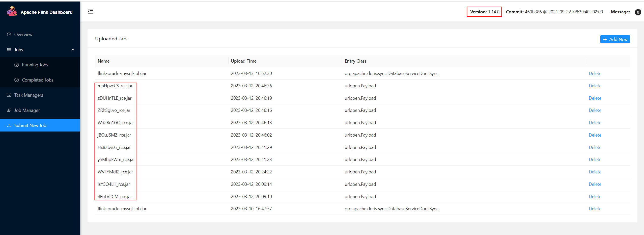Click the Add New button
This screenshot has height=235, width=644.
615,39
